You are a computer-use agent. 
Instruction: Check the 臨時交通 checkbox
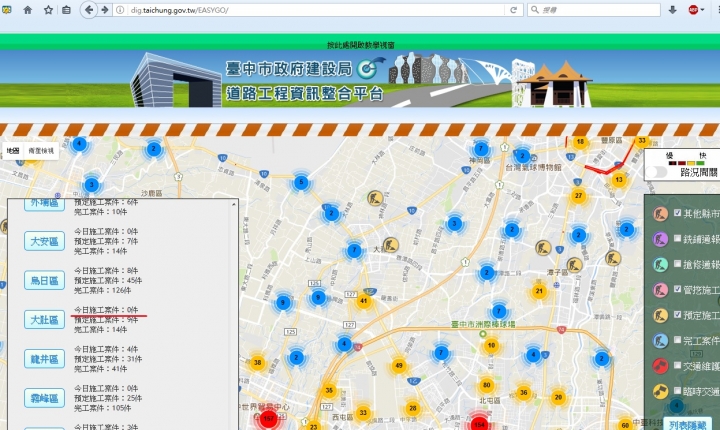click(677, 390)
